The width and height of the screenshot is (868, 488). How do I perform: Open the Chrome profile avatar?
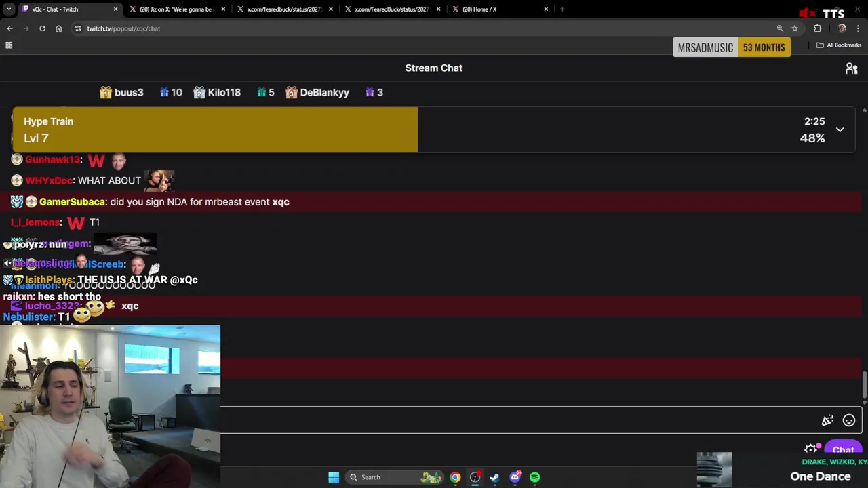tap(842, 28)
